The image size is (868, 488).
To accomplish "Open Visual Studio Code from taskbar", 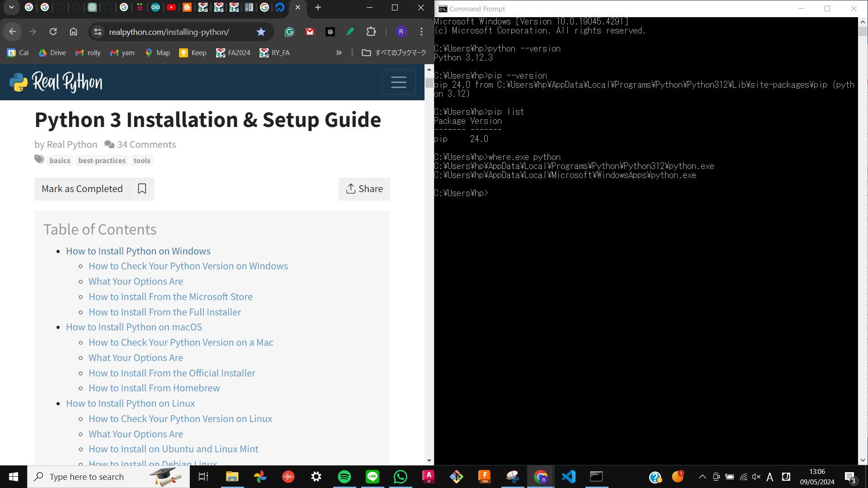I will pos(568,477).
